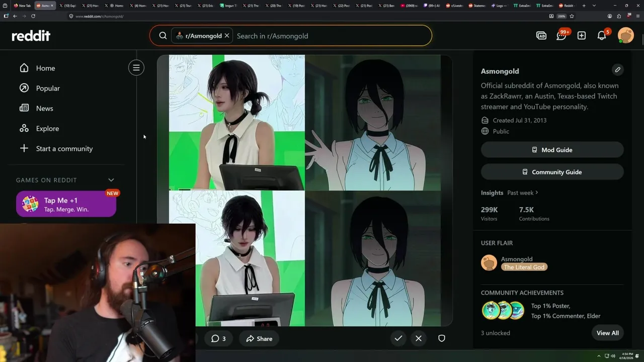Collapse the sidebar with hamburger button
The width and height of the screenshot is (644, 362).
(x=136, y=68)
